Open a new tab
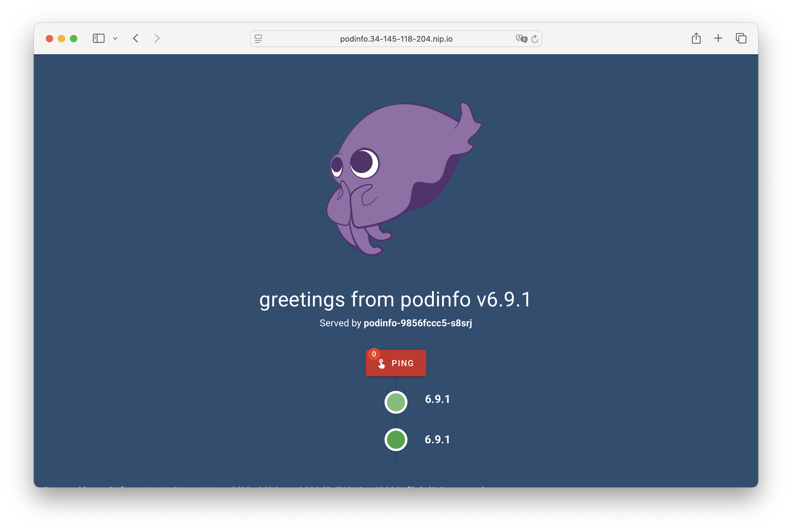792x532 pixels. (718, 38)
